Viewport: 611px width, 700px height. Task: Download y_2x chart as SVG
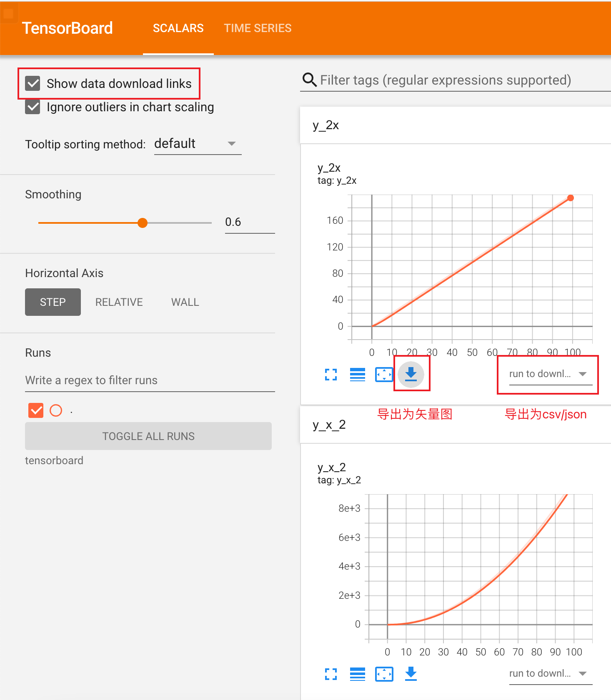411,374
